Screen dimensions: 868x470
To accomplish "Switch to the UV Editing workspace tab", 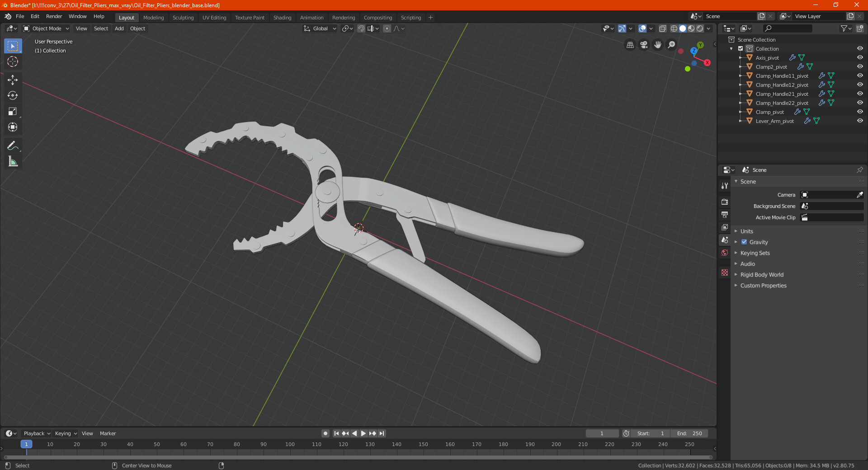I will pos(214,18).
